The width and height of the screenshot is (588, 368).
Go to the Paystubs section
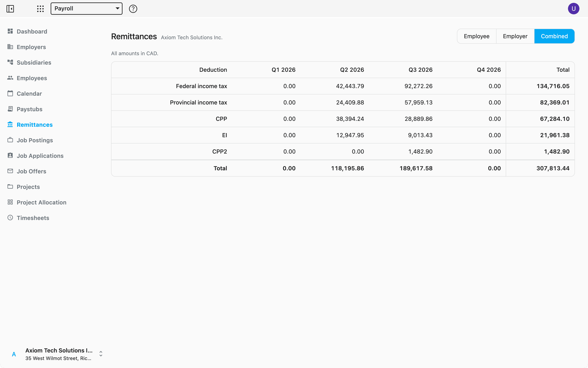pos(29,109)
